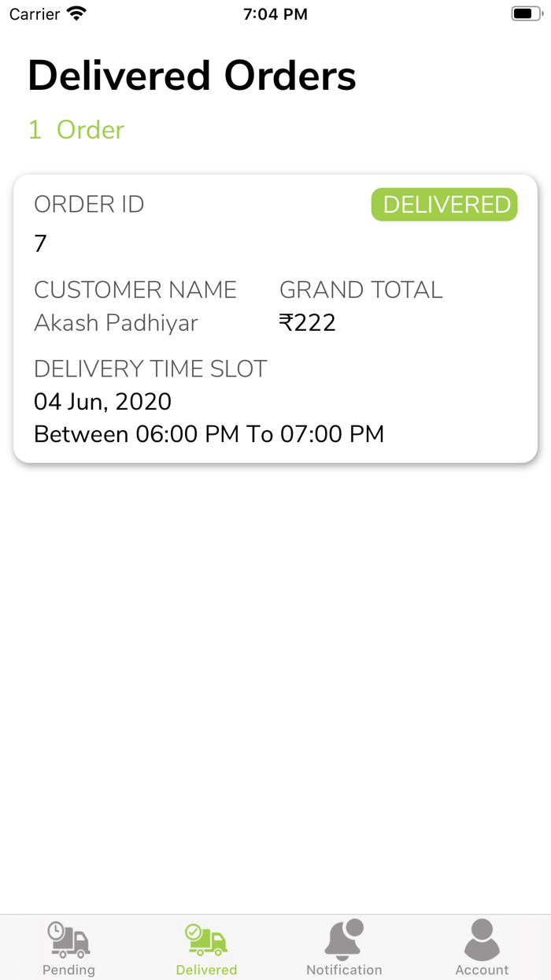Screen dimensions: 551x980
Task: Click the '1 Order' count link
Action: point(76,129)
